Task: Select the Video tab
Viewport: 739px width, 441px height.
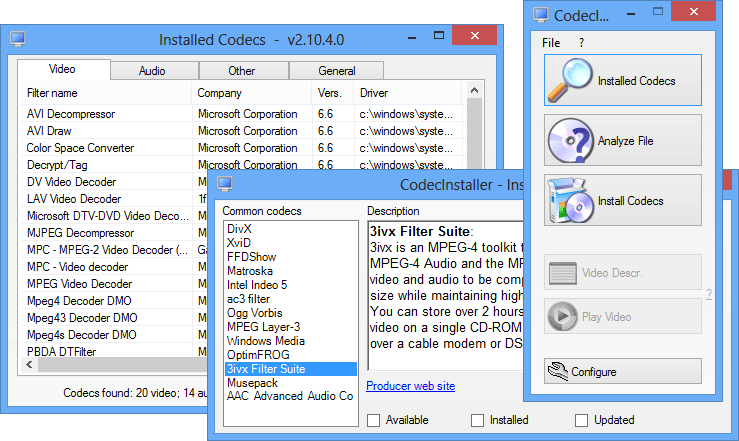Action: tap(64, 69)
